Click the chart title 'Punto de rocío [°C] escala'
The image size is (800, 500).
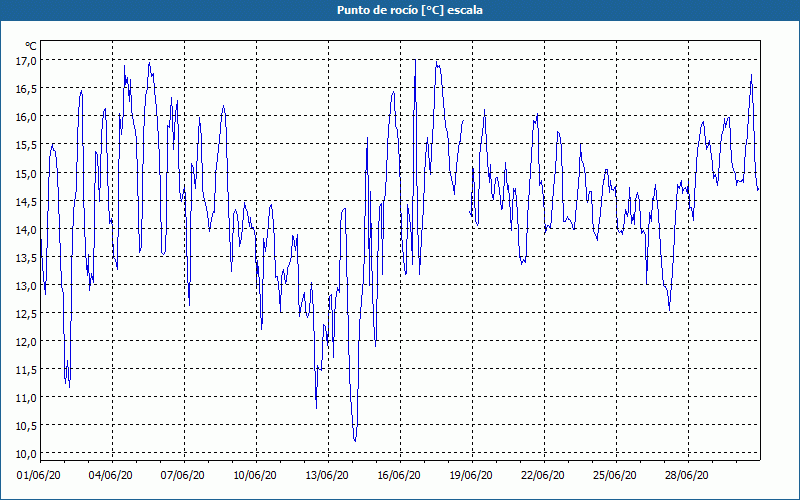pyautogui.click(x=410, y=10)
